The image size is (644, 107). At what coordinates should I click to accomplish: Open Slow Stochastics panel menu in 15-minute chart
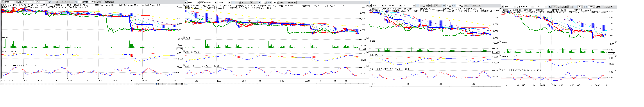367,66
